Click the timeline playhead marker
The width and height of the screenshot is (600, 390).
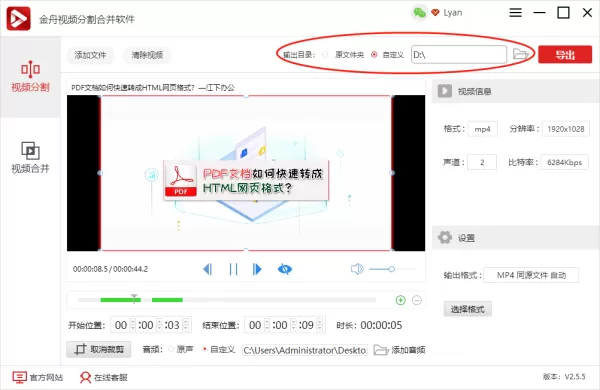tap(134, 298)
